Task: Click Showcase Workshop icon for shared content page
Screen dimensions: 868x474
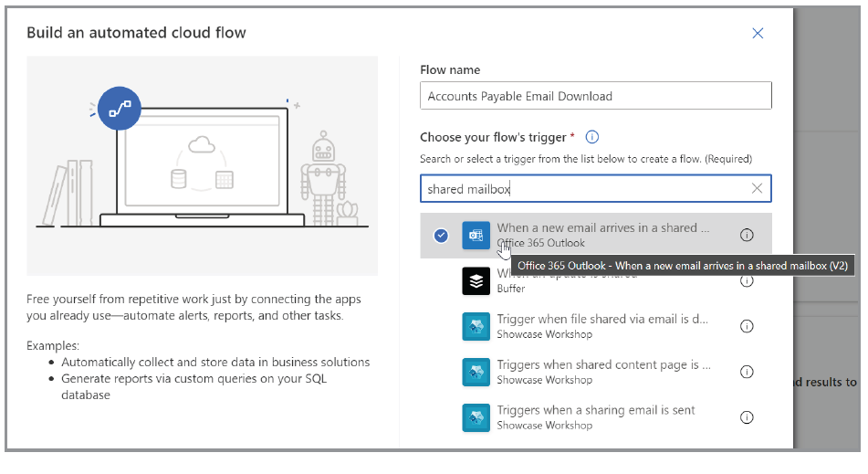Action: pyautogui.click(x=476, y=372)
